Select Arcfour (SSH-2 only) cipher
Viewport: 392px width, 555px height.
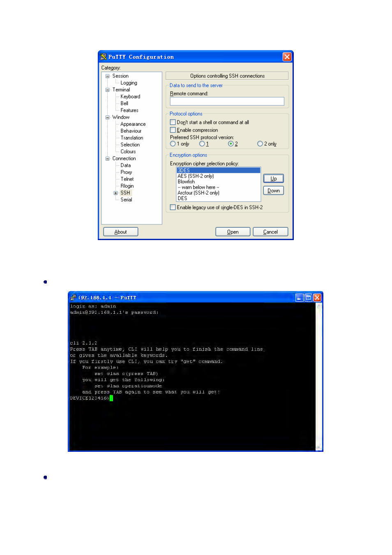point(219,193)
